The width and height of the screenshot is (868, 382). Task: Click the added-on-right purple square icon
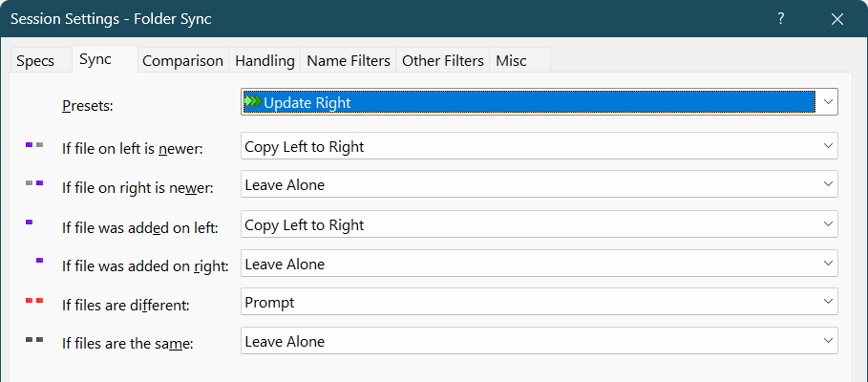pos(39,260)
